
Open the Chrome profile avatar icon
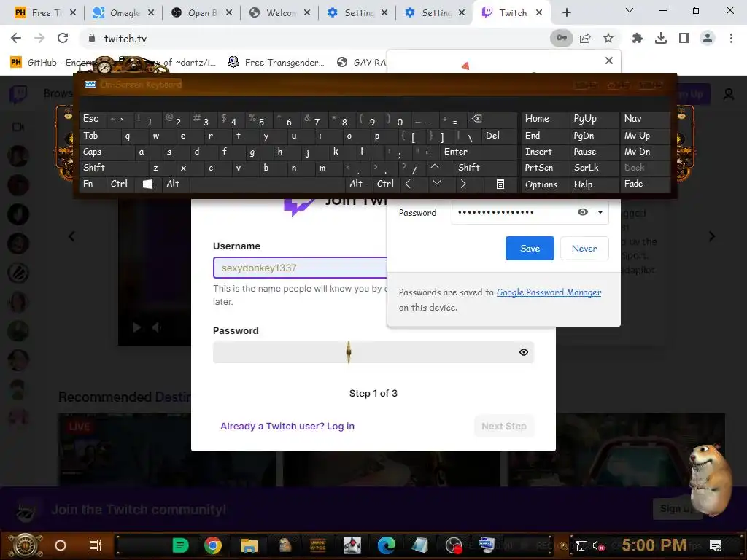[708, 38]
